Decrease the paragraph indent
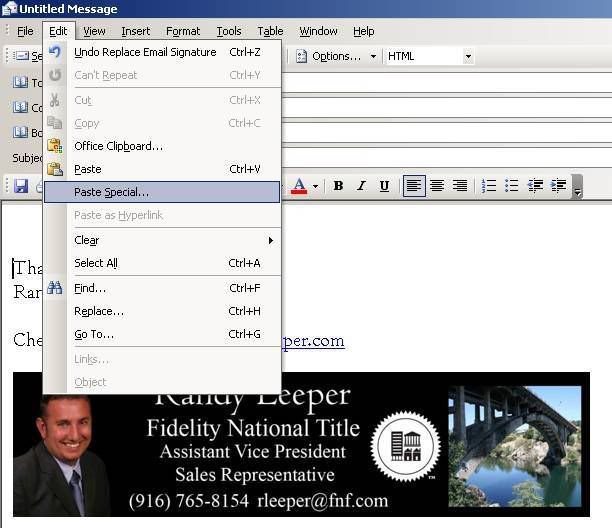Viewport: 612px width, 528px height. click(535, 186)
